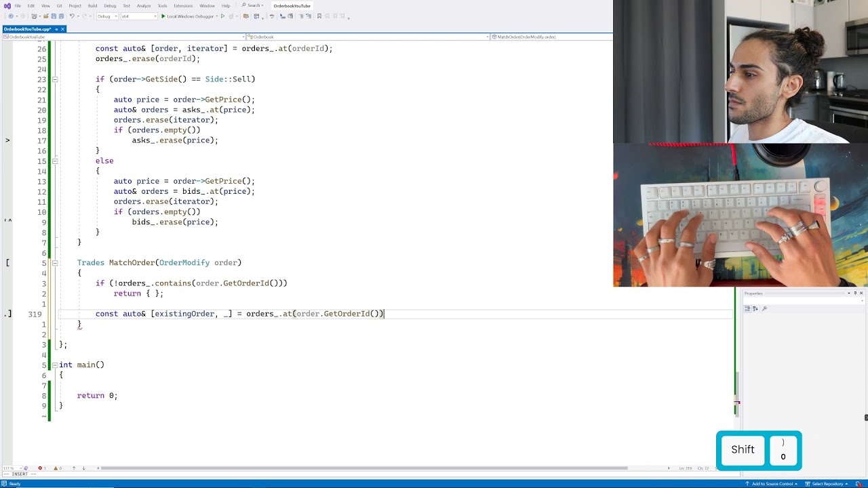This screenshot has height=488, width=868.
Task: Click the existingOrder declaration line
Action: pyautogui.click(x=239, y=314)
